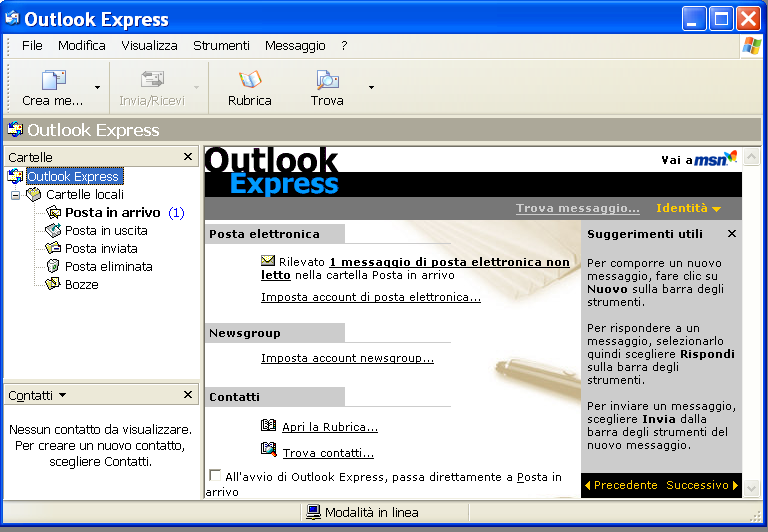
Task: Open the Strumenti menu
Action: click(x=221, y=46)
